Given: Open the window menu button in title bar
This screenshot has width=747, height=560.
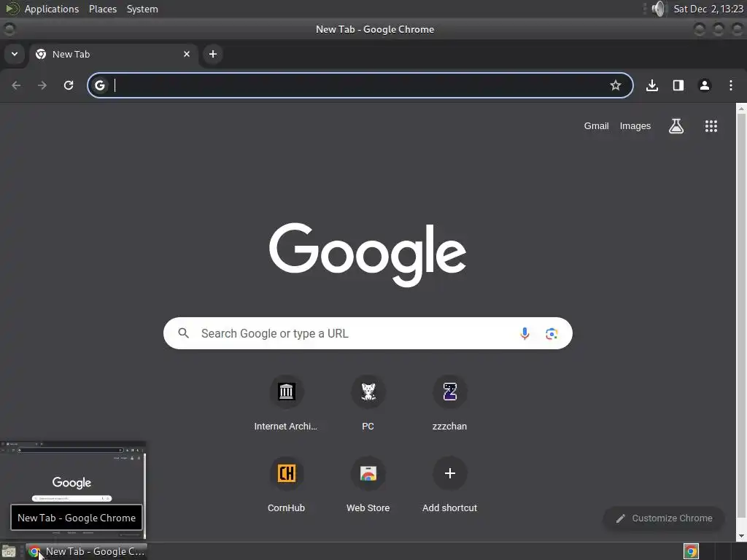Looking at the screenshot, I should coord(9,29).
